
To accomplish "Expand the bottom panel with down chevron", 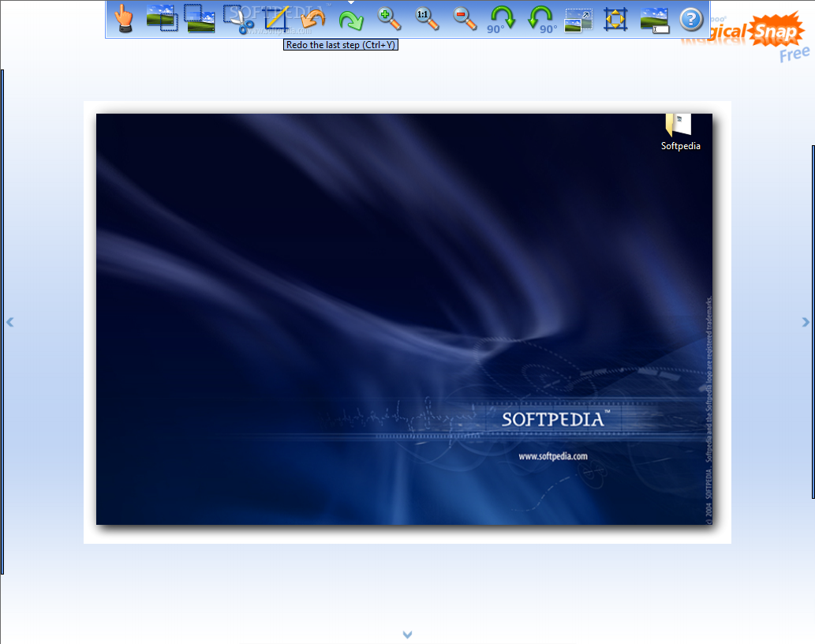I will [407, 634].
